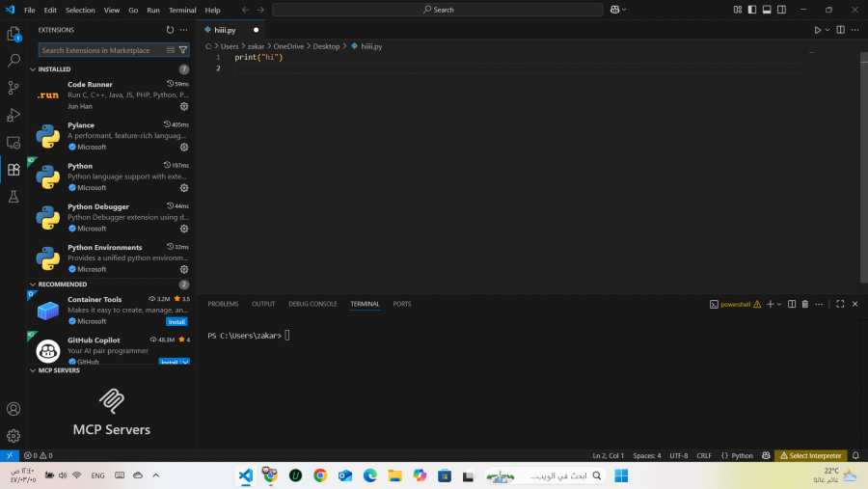Open the Run and Debug view
The width and height of the screenshot is (868, 489).
pyautogui.click(x=14, y=115)
